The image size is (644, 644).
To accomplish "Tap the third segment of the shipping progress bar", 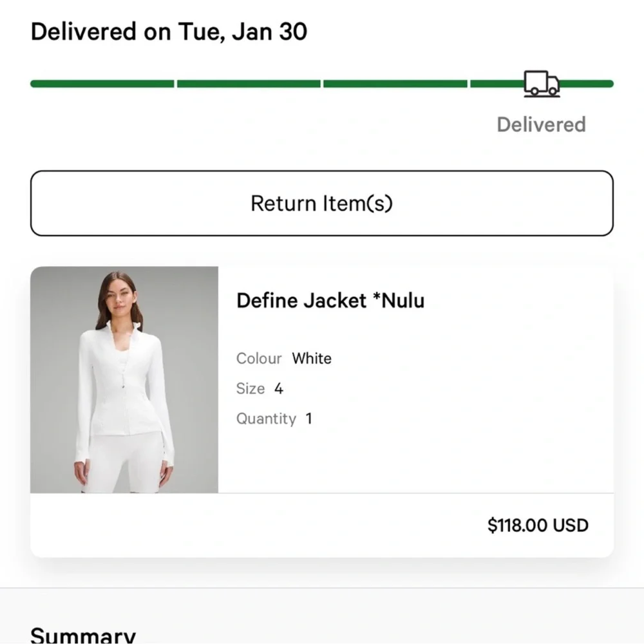I will coord(396,82).
